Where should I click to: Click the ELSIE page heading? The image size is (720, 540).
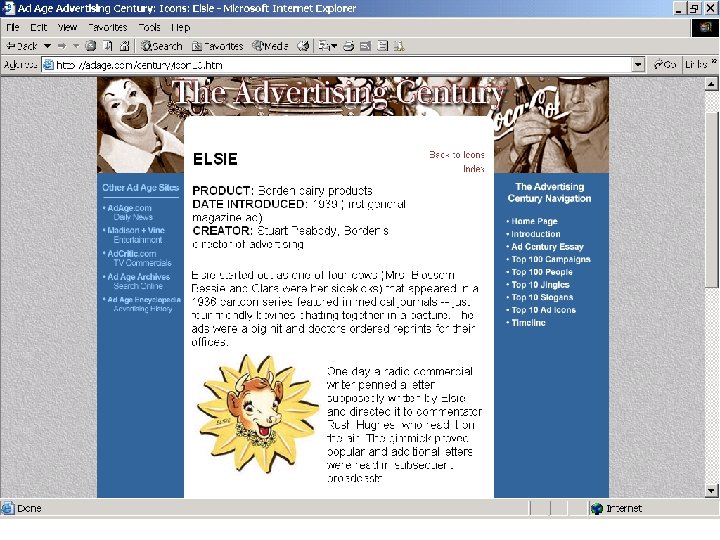pyautogui.click(x=215, y=159)
